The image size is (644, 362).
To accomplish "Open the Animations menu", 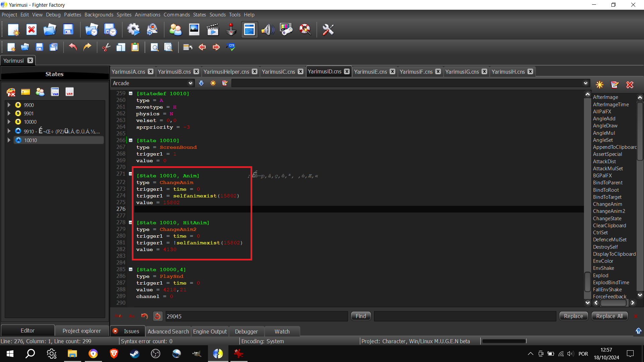I will (148, 15).
